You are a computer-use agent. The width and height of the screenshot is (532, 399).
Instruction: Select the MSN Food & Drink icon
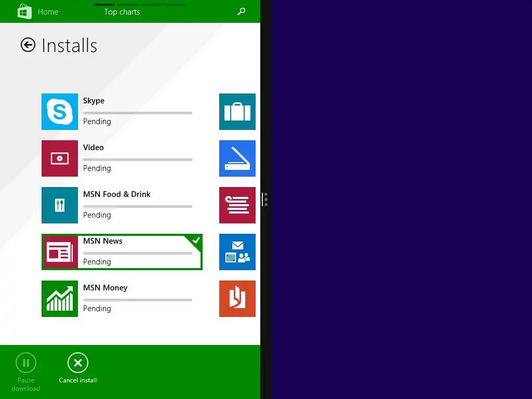(60, 205)
